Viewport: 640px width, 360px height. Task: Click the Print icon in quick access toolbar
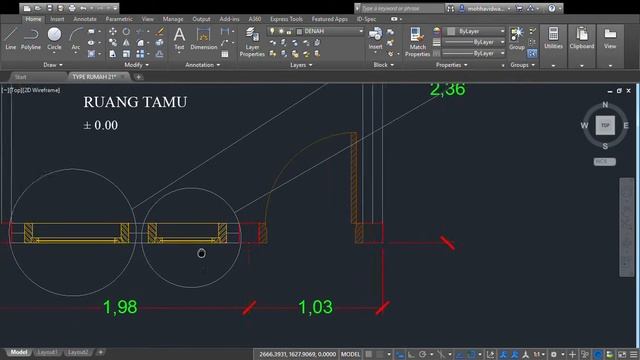(x=72, y=8)
